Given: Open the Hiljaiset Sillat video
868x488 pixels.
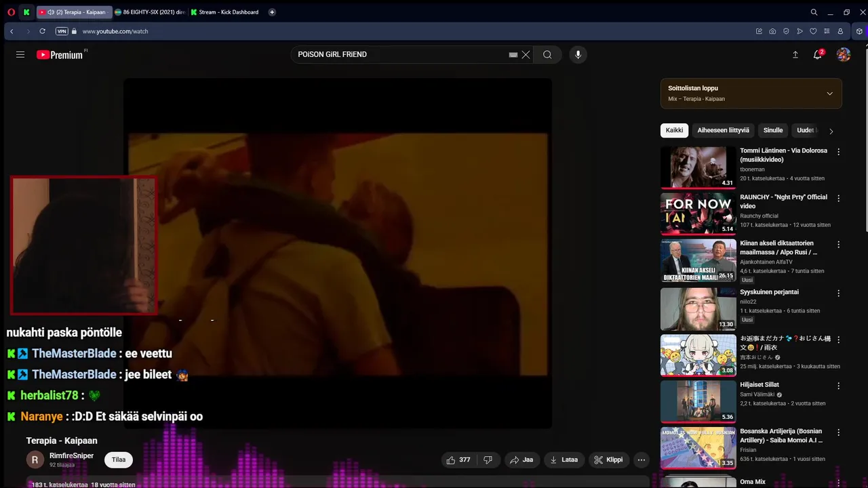Looking at the screenshot, I should tap(698, 401).
